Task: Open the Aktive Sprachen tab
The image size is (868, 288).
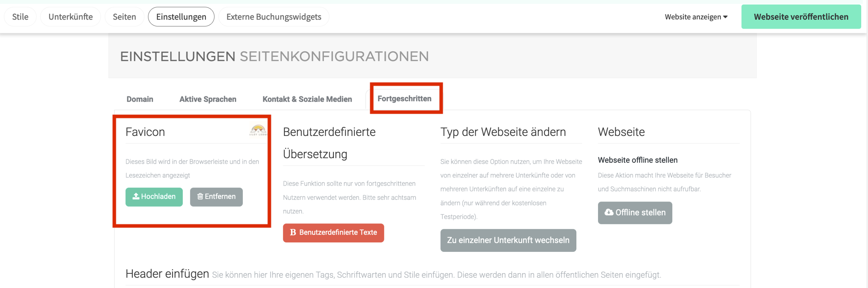Action: click(208, 99)
